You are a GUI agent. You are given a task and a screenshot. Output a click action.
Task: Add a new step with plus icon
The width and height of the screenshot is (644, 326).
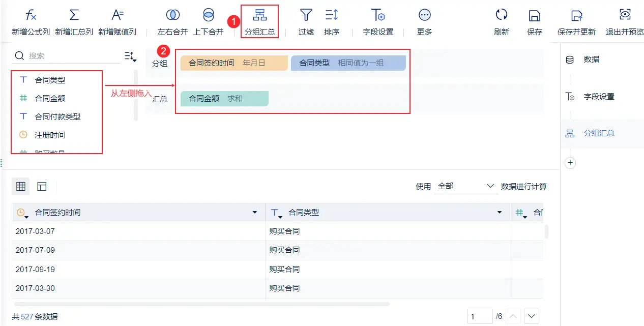[570, 163]
